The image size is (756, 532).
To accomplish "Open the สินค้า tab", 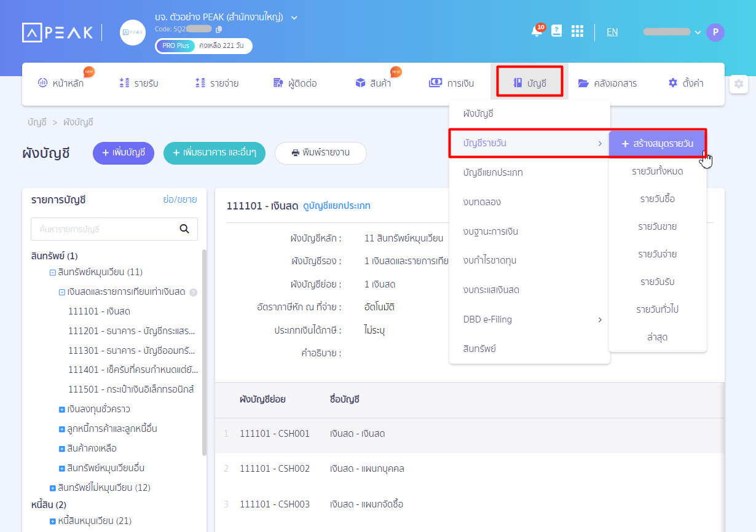I will (x=373, y=83).
